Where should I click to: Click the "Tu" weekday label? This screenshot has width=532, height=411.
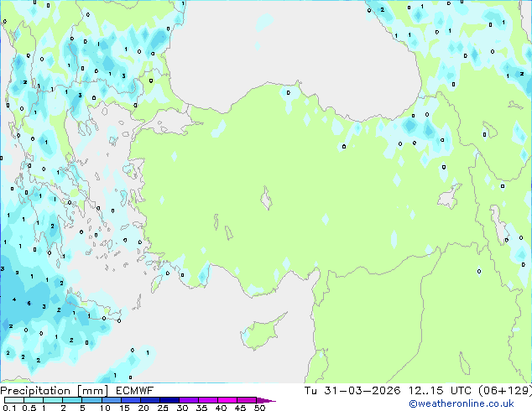pos(310,390)
